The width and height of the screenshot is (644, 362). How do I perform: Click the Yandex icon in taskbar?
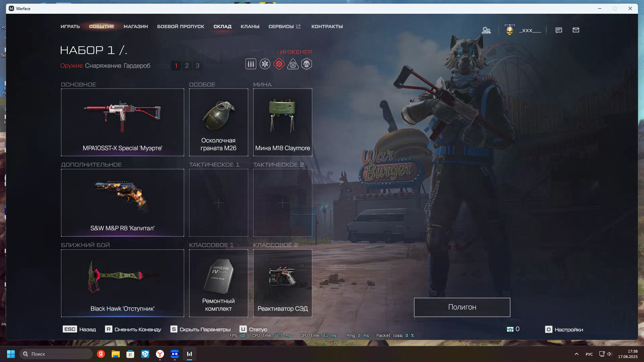click(101, 354)
